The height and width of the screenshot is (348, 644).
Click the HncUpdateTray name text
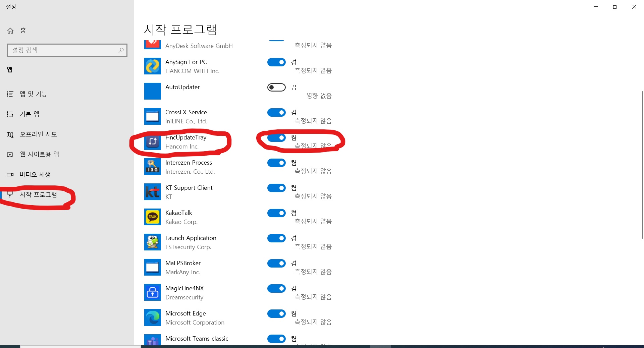pyautogui.click(x=186, y=137)
